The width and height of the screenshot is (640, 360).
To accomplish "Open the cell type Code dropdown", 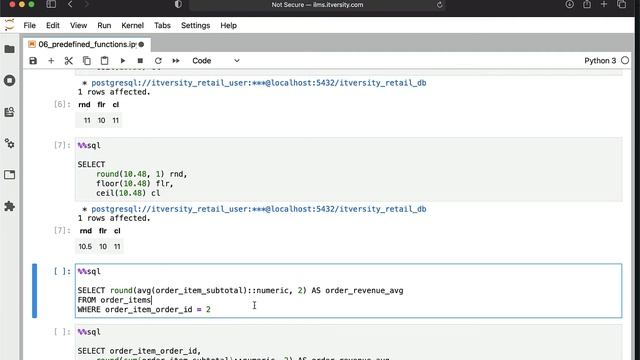I will (216, 61).
